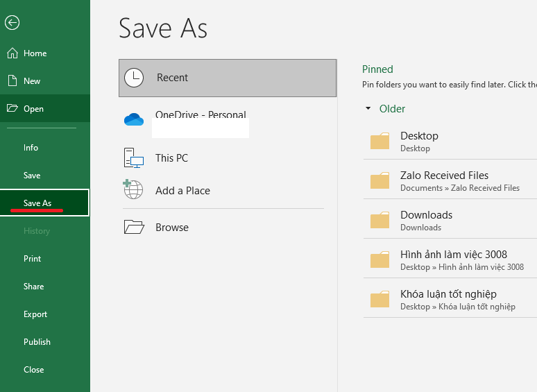The height and width of the screenshot is (392, 537).
Task: Select Khóa luận tốt nghiệp folder name
Action: (x=449, y=294)
